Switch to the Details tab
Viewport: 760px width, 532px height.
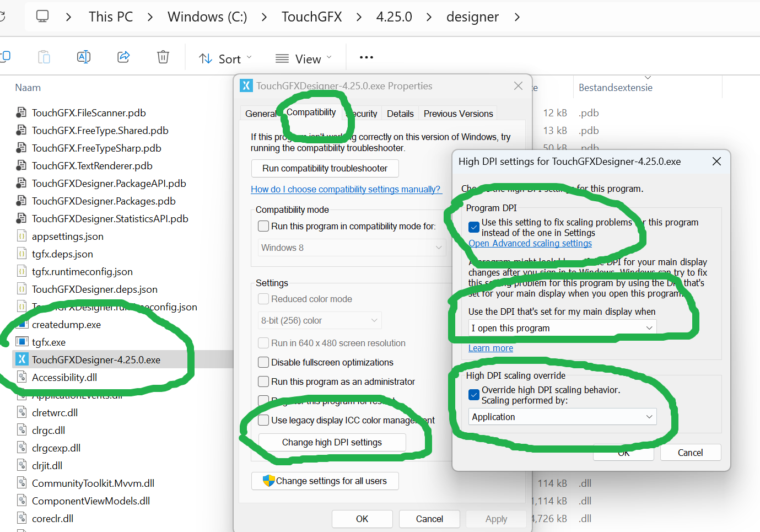click(x=400, y=113)
